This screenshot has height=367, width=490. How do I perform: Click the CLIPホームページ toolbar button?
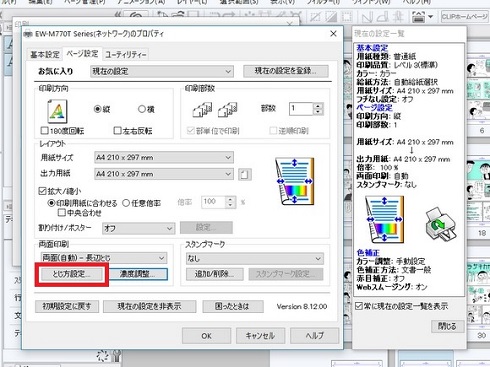(x=464, y=16)
